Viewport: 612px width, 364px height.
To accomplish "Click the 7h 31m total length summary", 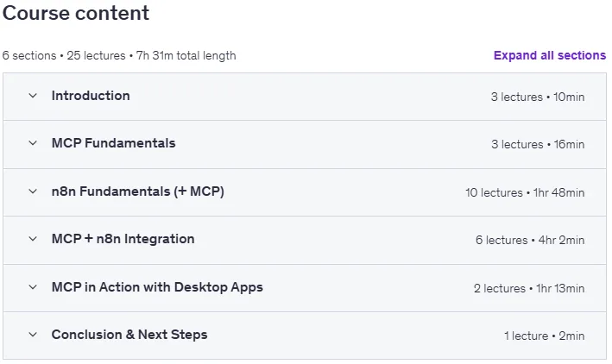I will click(x=186, y=56).
